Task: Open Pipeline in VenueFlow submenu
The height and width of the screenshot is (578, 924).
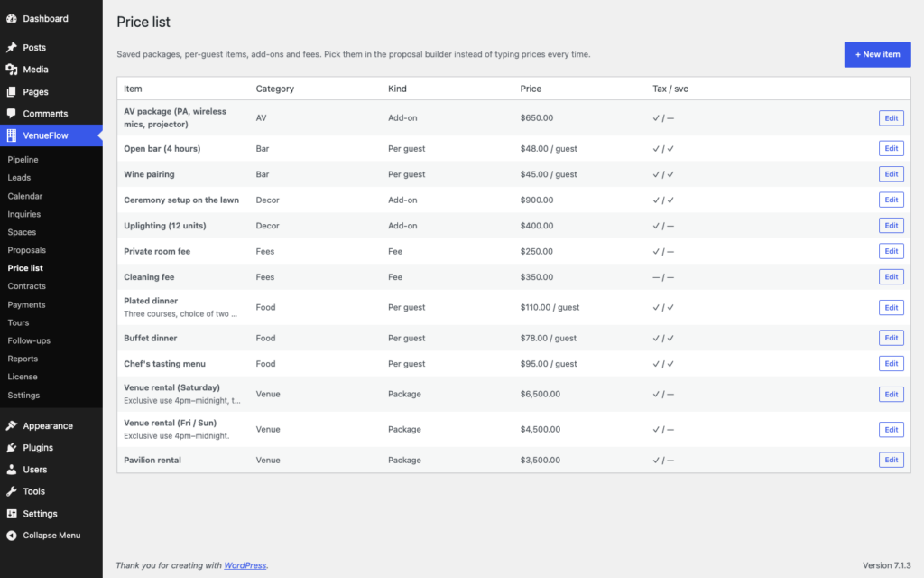Action: coord(23,159)
